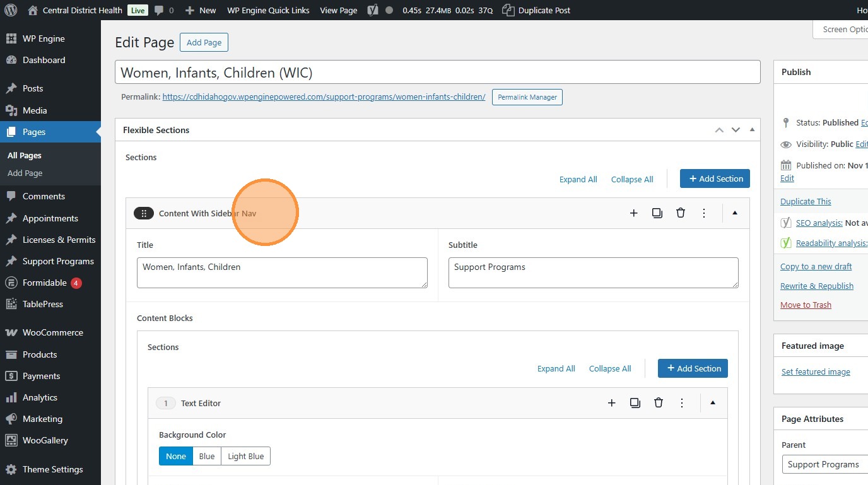Collapse the Content With Sidebar Nav section
Image resolution: width=868 pixels, height=485 pixels.
735,213
